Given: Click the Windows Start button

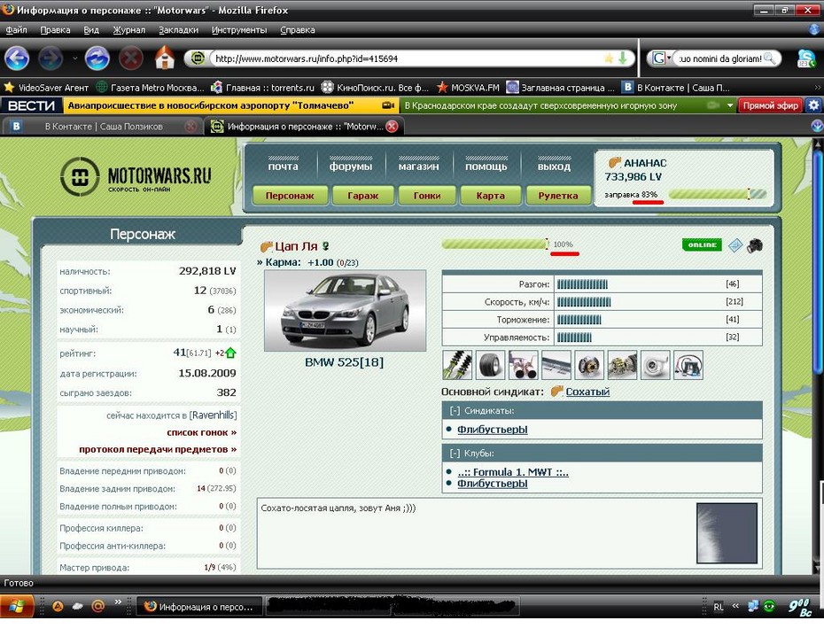Looking at the screenshot, I should pyautogui.click(x=17, y=606).
